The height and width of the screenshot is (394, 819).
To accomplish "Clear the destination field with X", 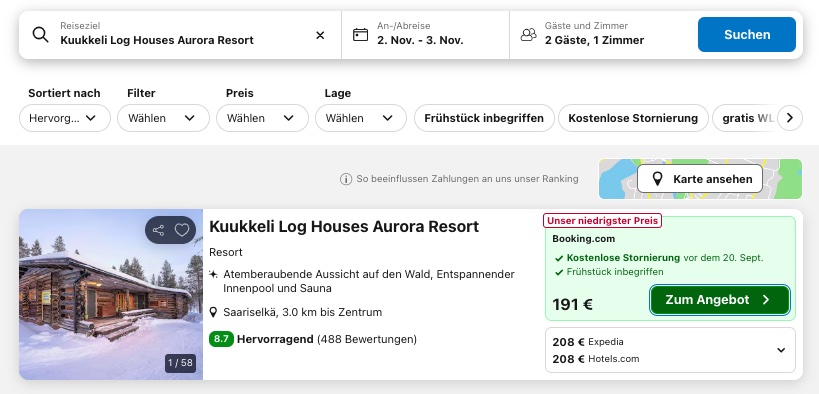I will tap(320, 35).
